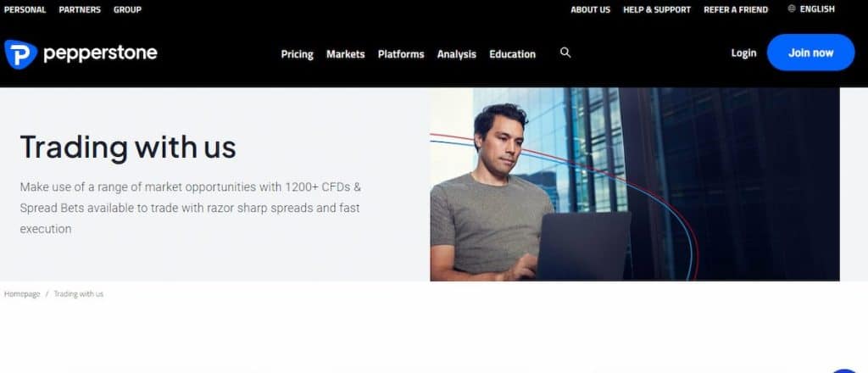Switch to the Group tab
The image size is (868, 373).
click(x=127, y=9)
